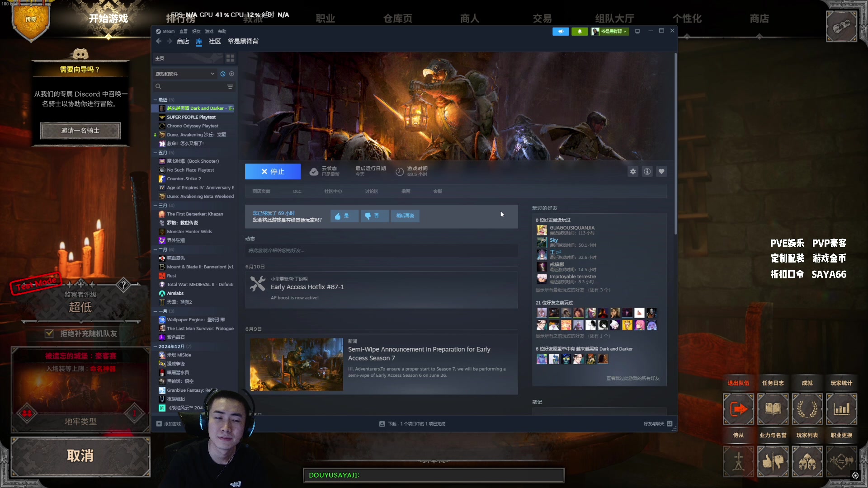Open the game info icon

[647, 172]
